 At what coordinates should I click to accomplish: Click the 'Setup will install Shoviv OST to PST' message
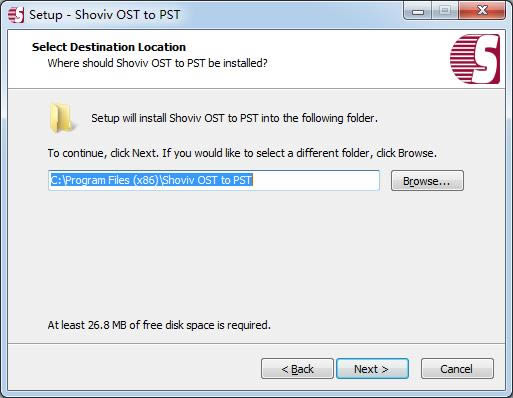(x=234, y=118)
